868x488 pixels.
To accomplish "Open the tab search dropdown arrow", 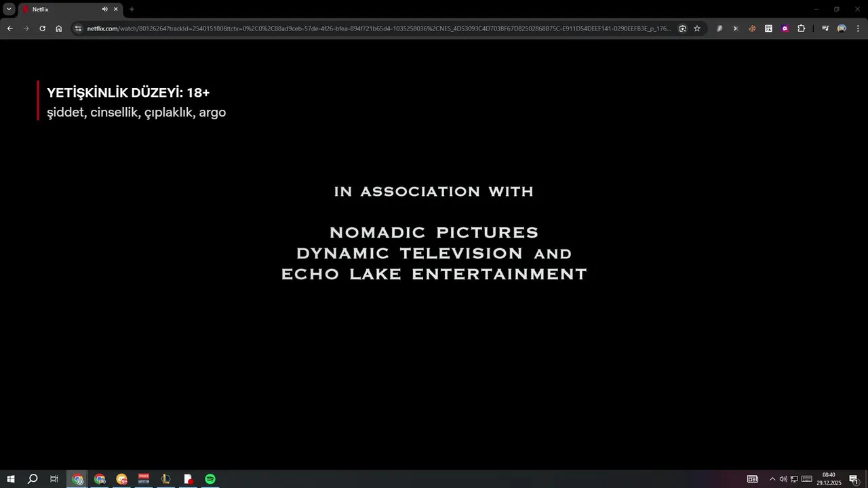I will 9,9.
